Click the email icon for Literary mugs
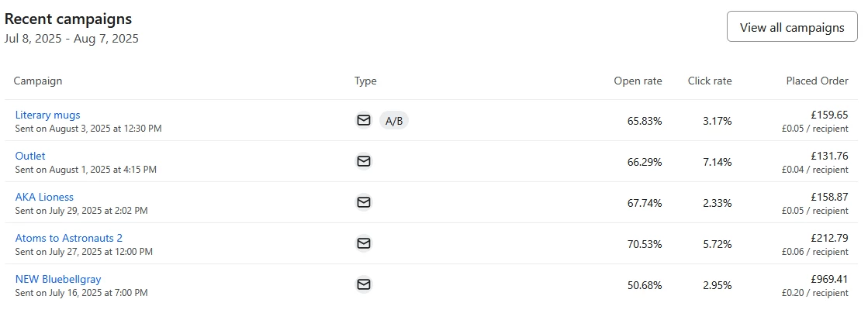The image size is (868, 320). (364, 120)
